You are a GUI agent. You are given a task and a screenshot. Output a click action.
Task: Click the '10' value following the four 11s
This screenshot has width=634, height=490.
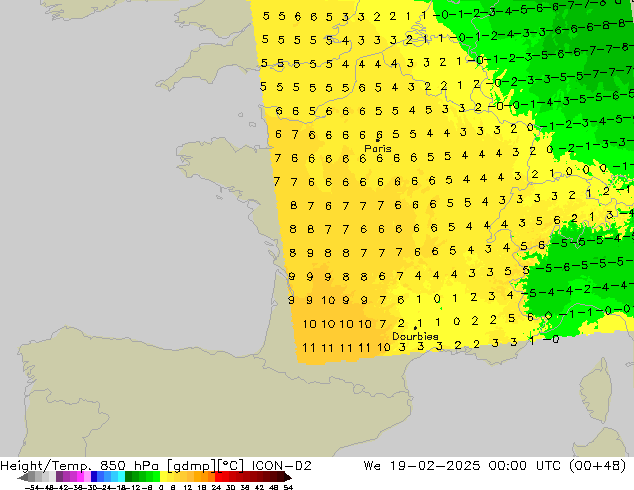(383, 347)
